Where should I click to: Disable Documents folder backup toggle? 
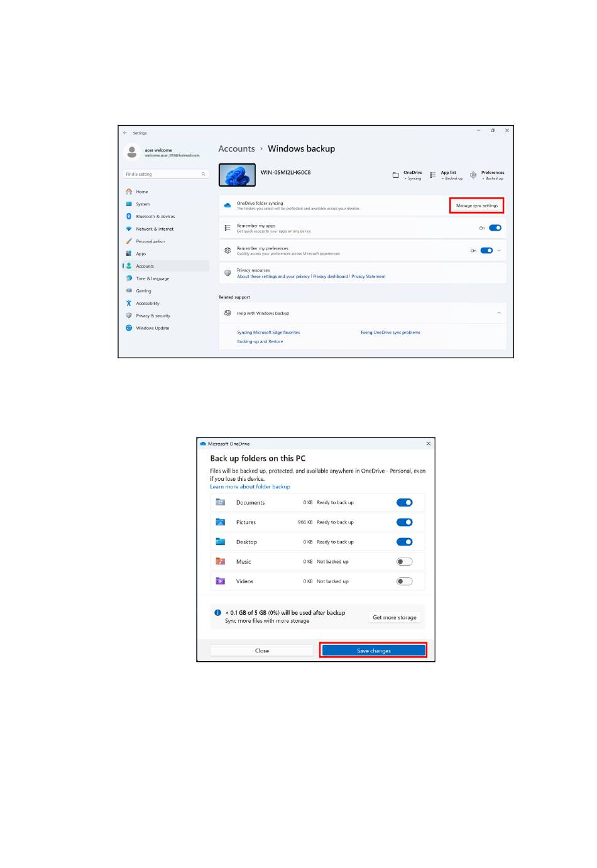405,502
